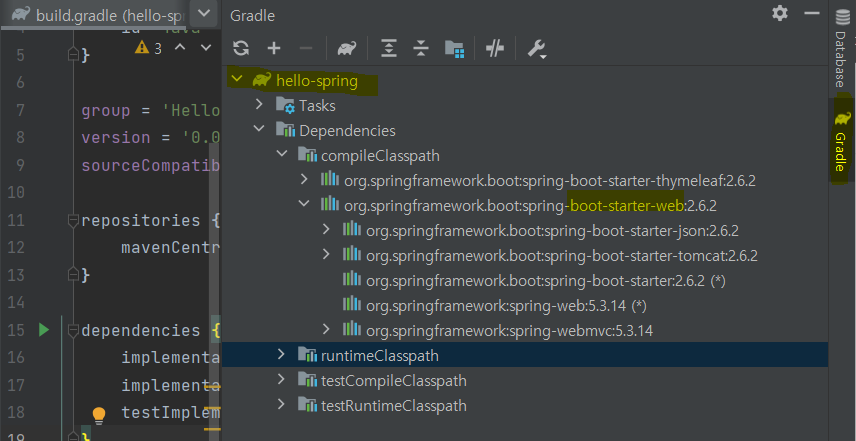Collapse the Dependencies node
This screenshot has height=441, width=856.
259,129
